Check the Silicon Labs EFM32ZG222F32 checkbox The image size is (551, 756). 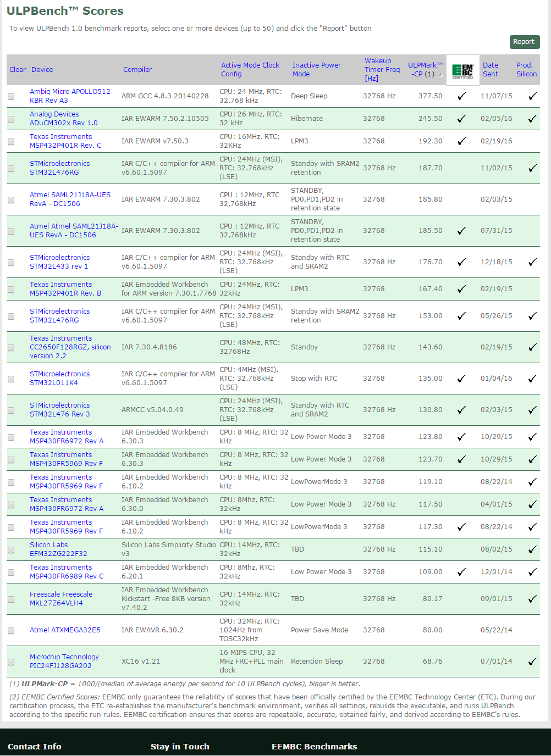[11, 550]
